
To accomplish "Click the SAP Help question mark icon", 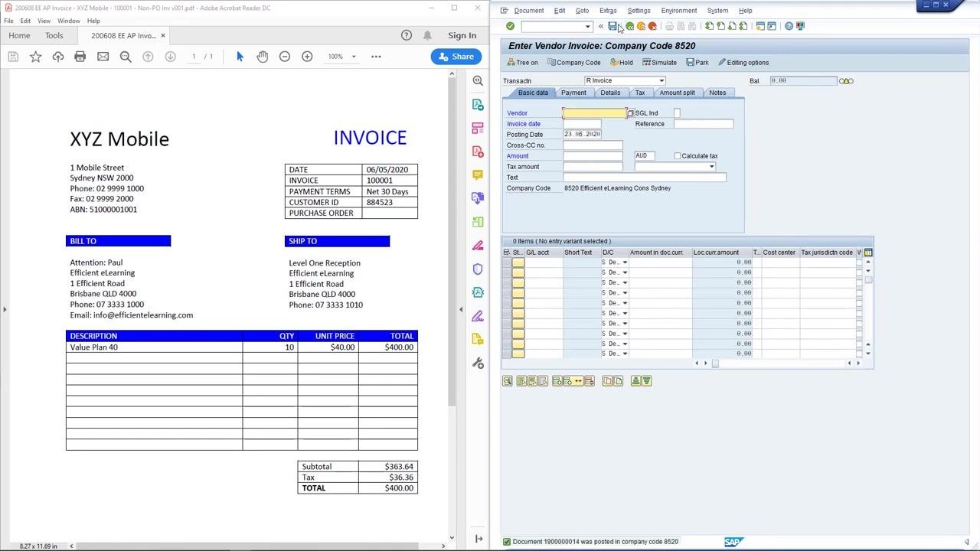I will click(789, 26).
